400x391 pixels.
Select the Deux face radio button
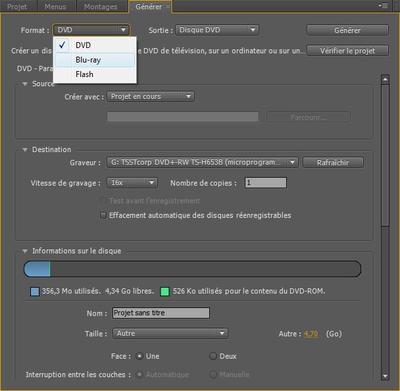tap(213, 356)
